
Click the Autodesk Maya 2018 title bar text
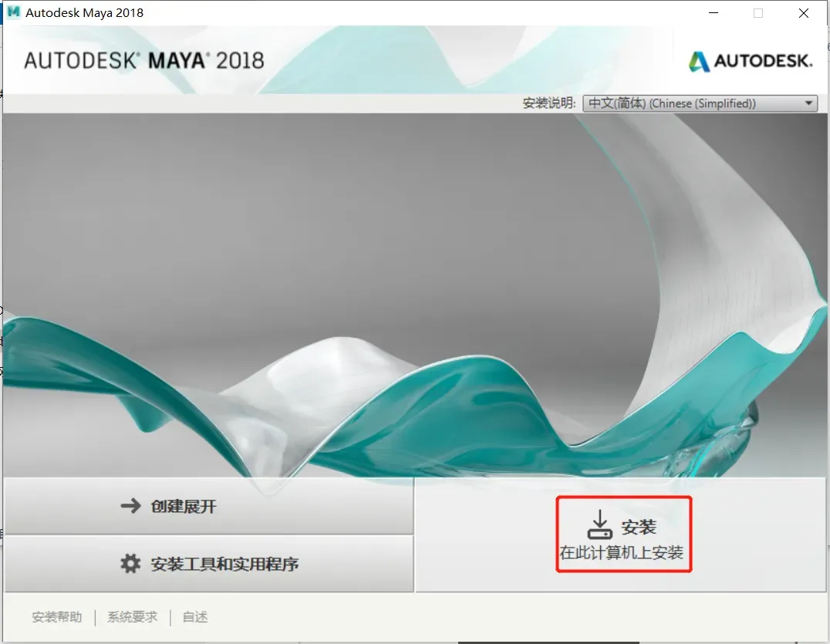click(85, 12)
